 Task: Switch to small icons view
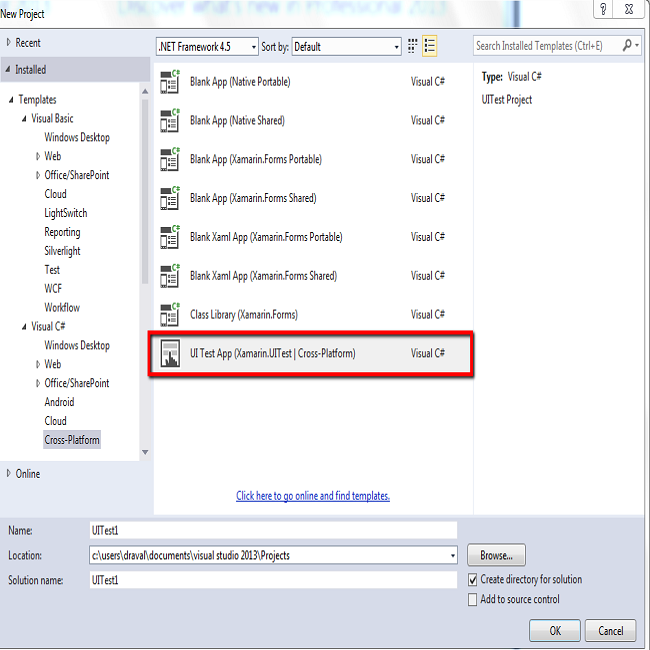coord(412,46)
